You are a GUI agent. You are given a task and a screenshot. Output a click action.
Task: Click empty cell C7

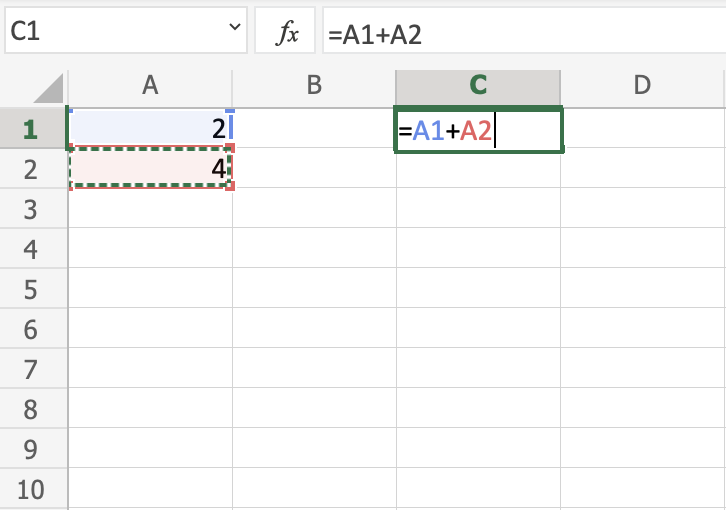[x=478, y=368]
